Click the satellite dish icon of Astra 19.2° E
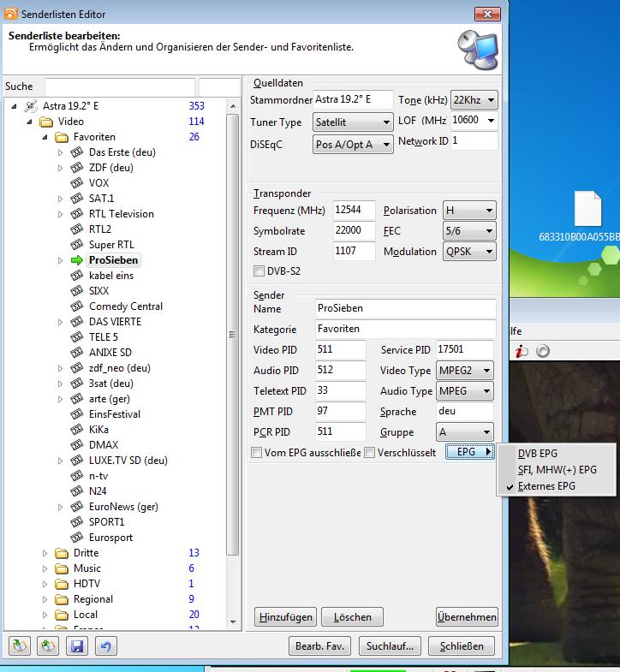Image resolution: width=620 pixels, height=672 pixels. click(x=31, y=106)
